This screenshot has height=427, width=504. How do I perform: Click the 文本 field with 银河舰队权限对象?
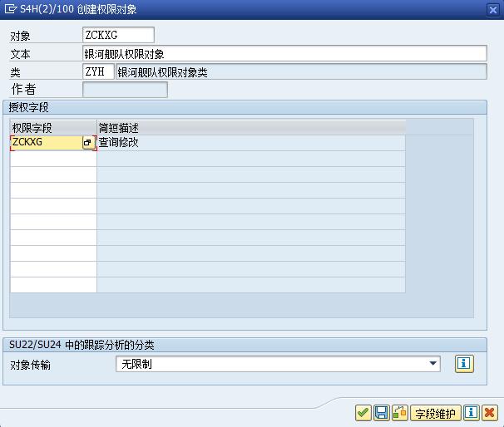[x=284, y=54]
